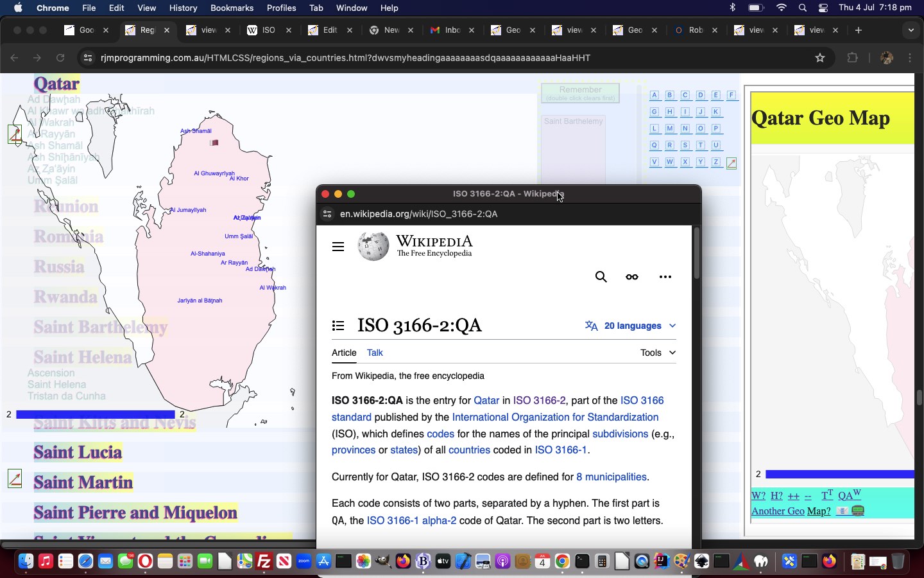Click the email envelope icon in Geo Map panel
This screenshot has height=578, width=924.
[x=843, y=511]
